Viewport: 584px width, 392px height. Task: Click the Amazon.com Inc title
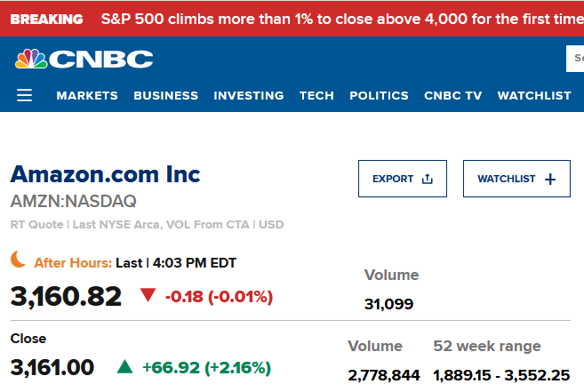pos(105,173)
